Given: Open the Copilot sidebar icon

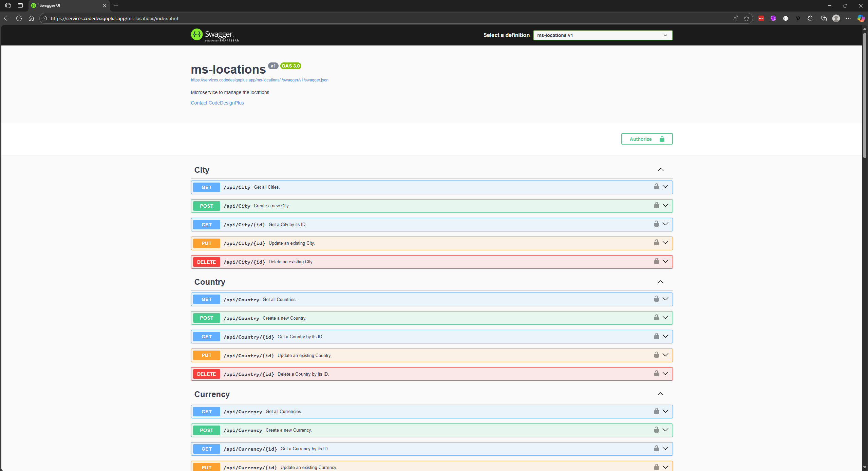Looking at the screenshot, I should (x=861, y=18).
